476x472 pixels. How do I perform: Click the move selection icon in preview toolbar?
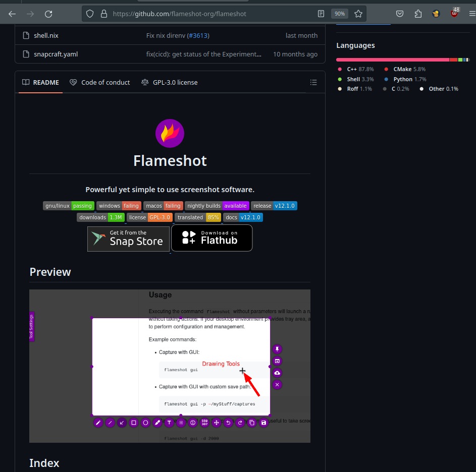tap(217, 423)
